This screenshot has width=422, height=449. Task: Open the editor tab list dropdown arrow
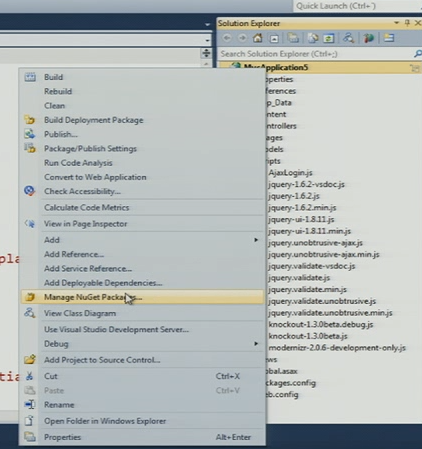pos(208,25)
